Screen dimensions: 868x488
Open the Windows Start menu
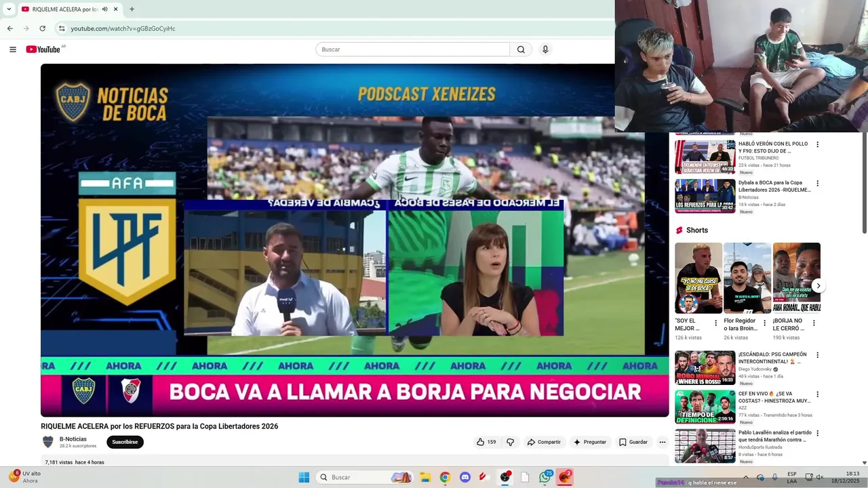pyautogui.click(x=304, y=477)
